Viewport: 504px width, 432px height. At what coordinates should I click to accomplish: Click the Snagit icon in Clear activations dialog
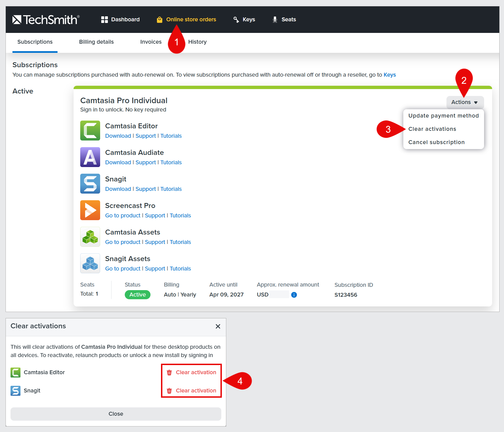coord(15,391)
